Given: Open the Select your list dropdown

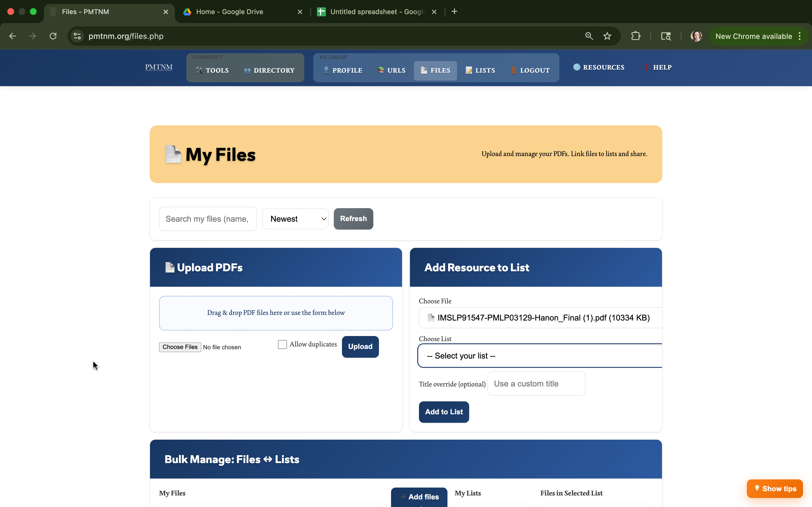Looking at the screenshot, I should coord(540,356).
